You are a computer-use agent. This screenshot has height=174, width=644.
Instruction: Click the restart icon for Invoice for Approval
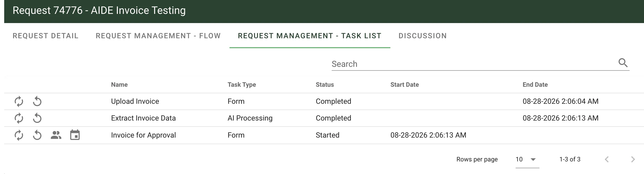[37, 135]
